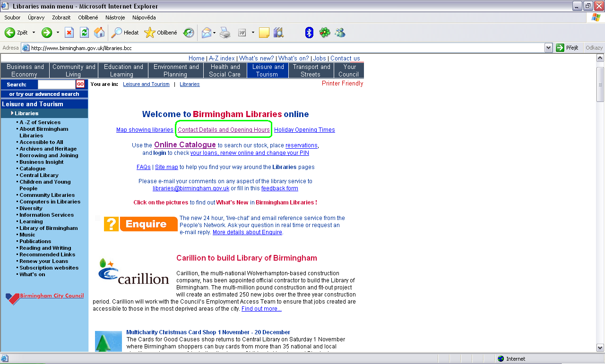Open the Mail button dropdown arrow
The width and height of the screenshot is (605, 364).
214,33
